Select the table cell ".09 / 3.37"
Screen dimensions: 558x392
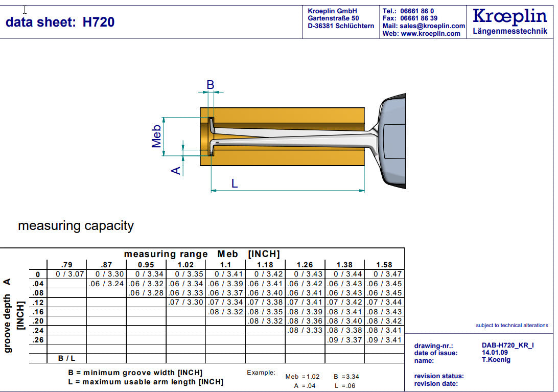(344, 340)
